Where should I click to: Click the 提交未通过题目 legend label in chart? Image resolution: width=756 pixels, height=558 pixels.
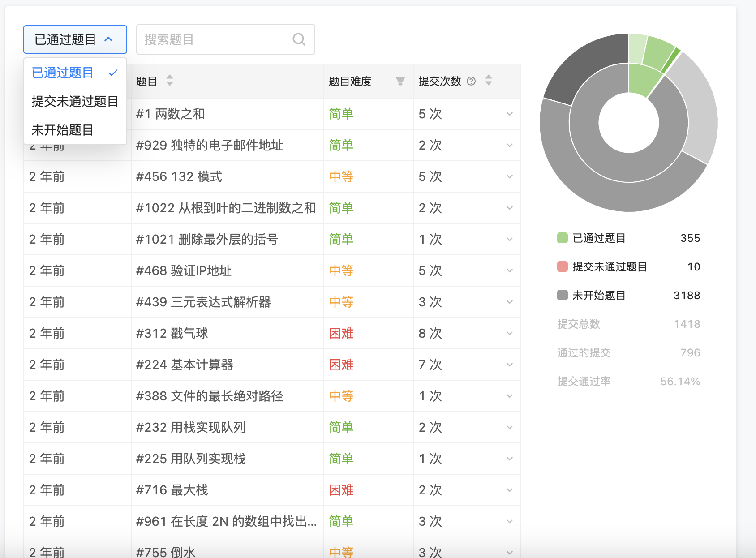click(x=610, y=266)
